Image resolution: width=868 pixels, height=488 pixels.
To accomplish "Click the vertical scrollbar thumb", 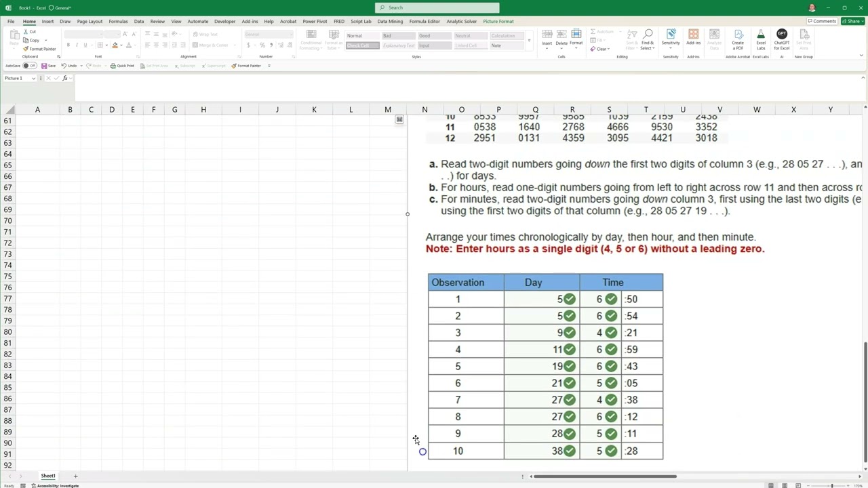I will [865, 401].
